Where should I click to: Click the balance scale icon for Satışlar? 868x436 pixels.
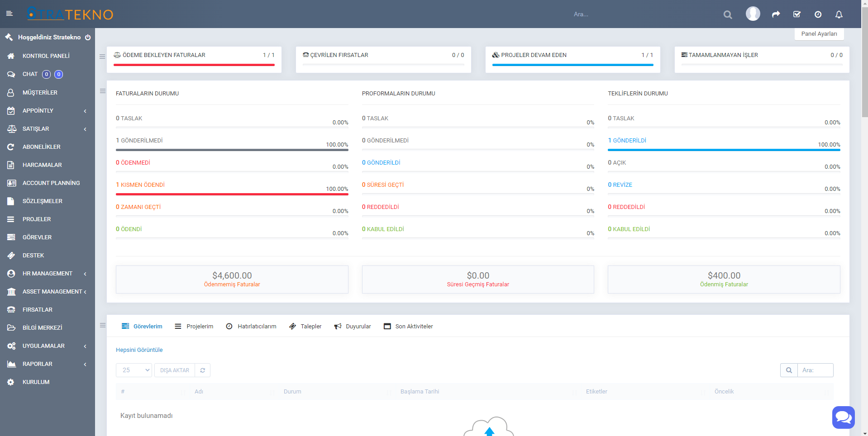(x=12, y=129)
